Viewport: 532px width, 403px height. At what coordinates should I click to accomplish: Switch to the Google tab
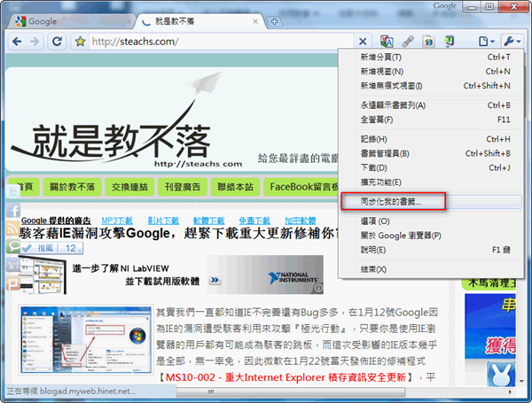(70, 21)
